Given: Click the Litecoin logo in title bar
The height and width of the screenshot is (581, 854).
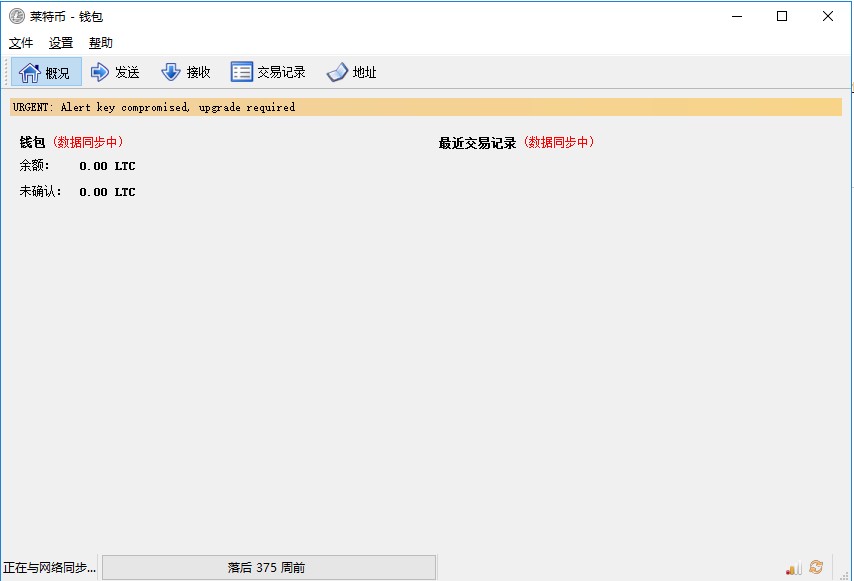Looking at the screenshot, I should (x=17, y=16).
